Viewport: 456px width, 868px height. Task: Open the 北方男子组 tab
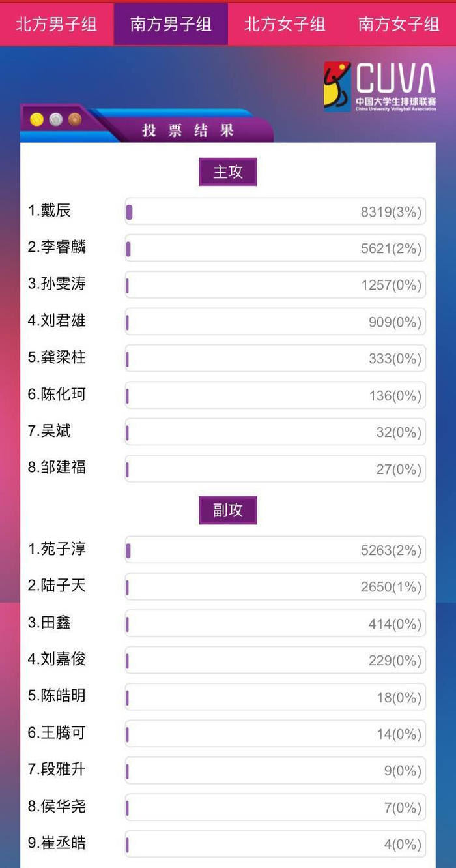click(57, 25)
